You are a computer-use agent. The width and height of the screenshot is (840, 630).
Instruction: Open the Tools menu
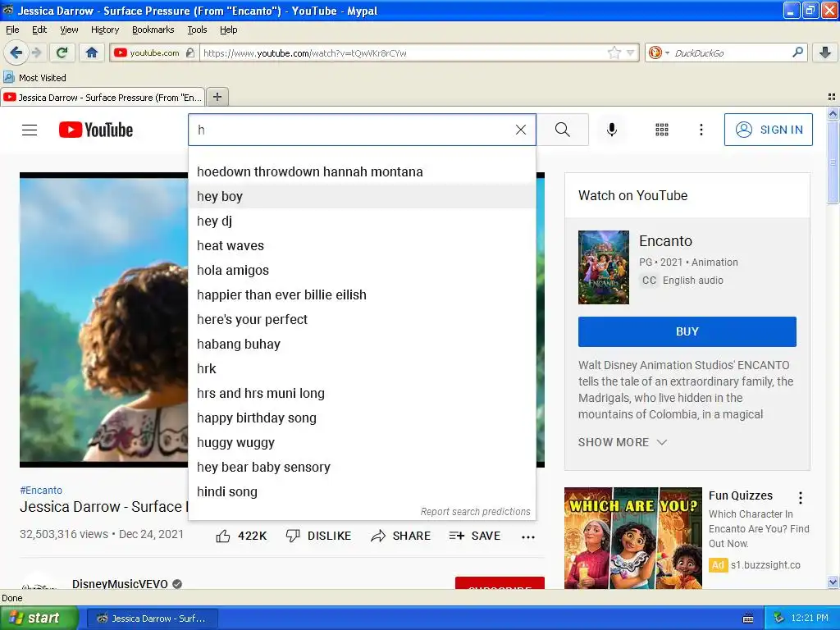click(197, 30)
